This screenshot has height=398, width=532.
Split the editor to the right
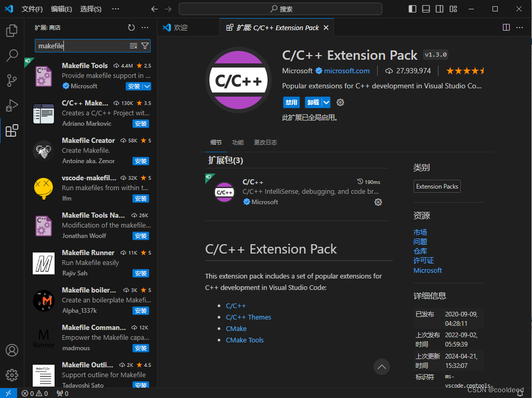point(506,28)
